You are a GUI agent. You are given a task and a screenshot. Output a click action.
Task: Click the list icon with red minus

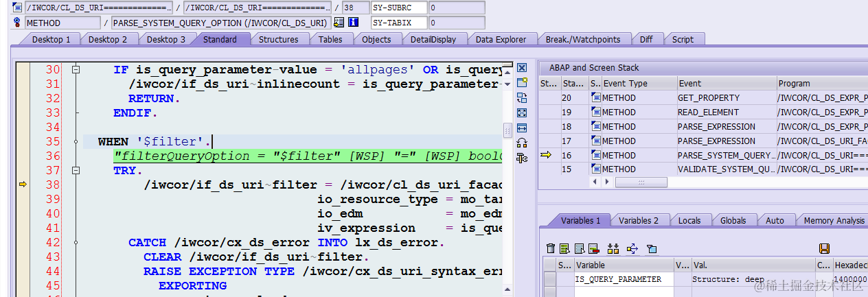point(594,248)
